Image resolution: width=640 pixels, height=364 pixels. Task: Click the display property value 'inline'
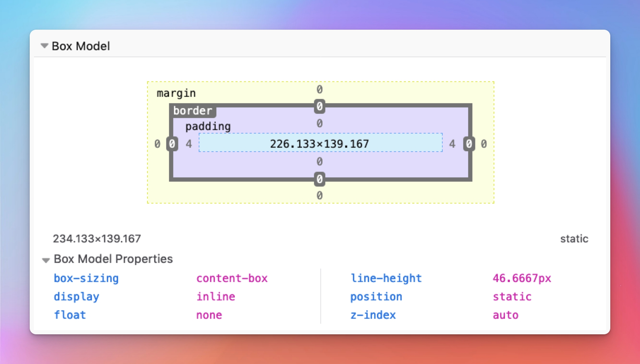pos(216,297)
